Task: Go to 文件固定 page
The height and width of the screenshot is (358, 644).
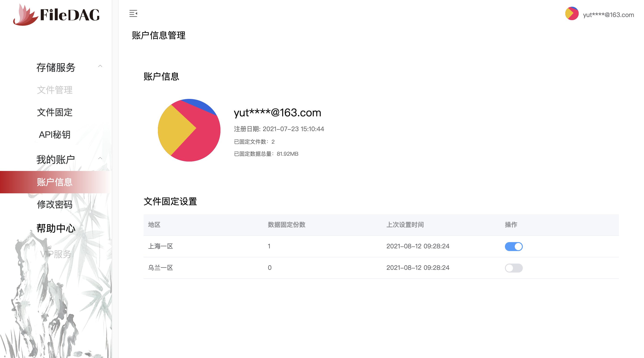Action: (x=55, y=112)
